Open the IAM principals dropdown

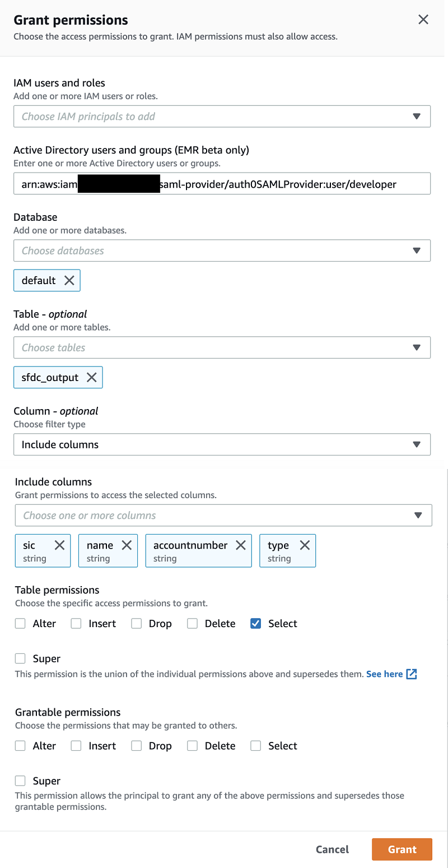click(222, 117)
